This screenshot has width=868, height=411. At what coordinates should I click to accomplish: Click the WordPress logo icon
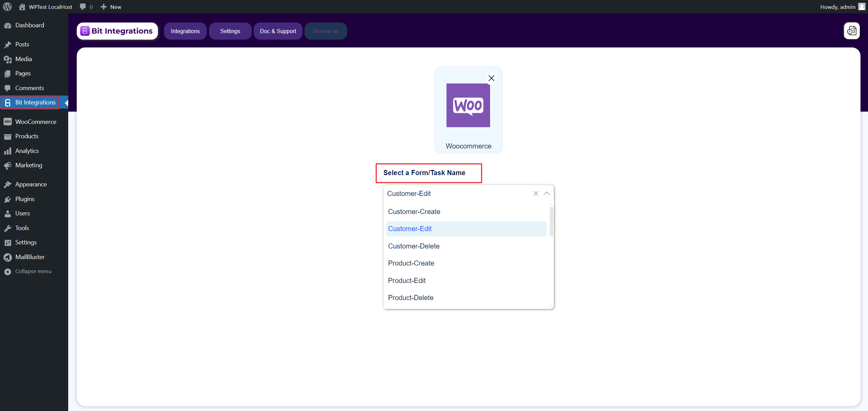[x=7, y=6]
